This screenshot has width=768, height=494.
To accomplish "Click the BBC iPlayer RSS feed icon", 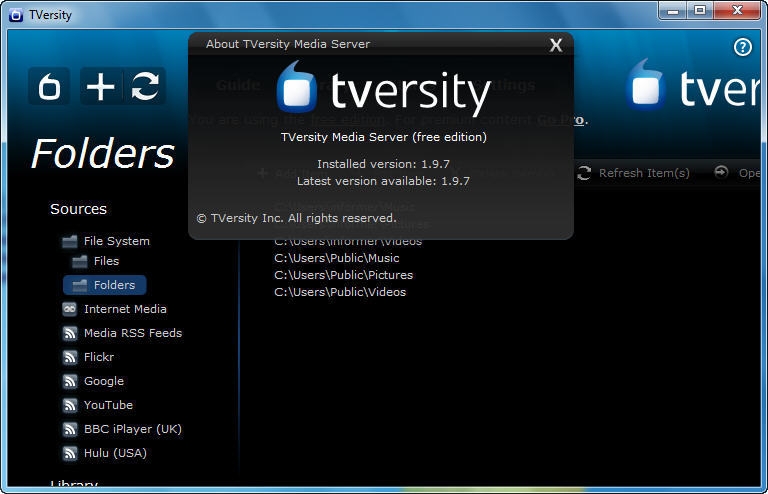I will point(70,429).
